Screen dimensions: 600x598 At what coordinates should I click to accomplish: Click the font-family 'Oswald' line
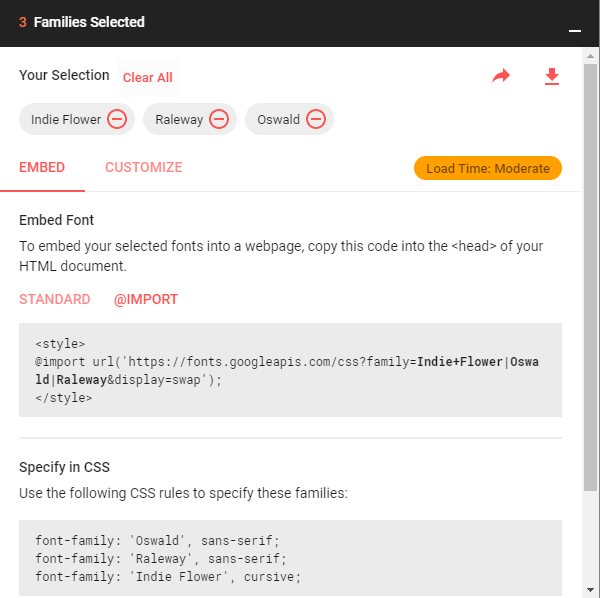click(158, 541)
